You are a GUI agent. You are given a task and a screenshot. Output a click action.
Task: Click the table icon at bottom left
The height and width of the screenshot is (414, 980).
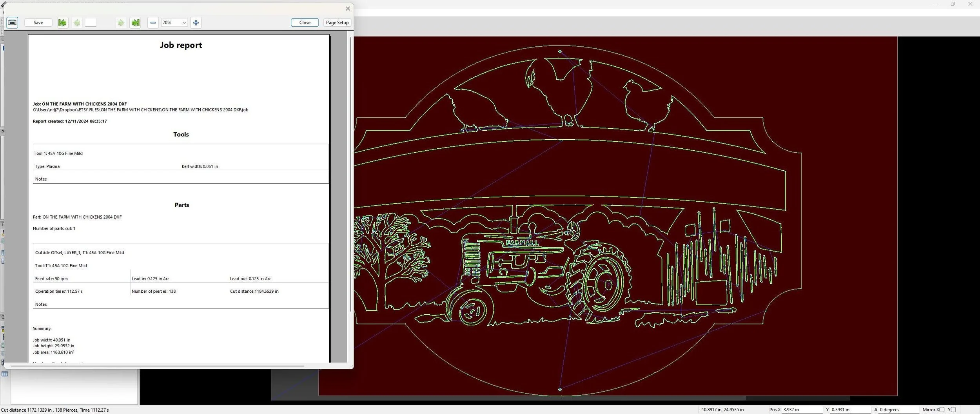[x=5, y=374]
